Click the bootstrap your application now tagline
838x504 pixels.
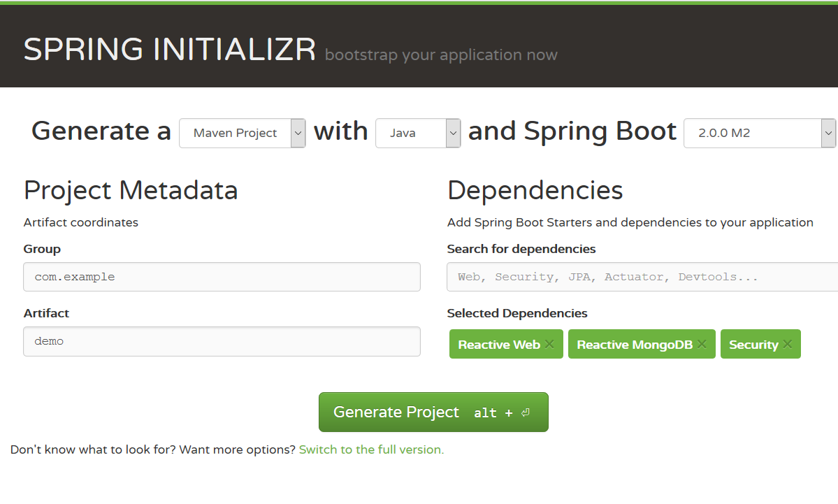[441, 55]
